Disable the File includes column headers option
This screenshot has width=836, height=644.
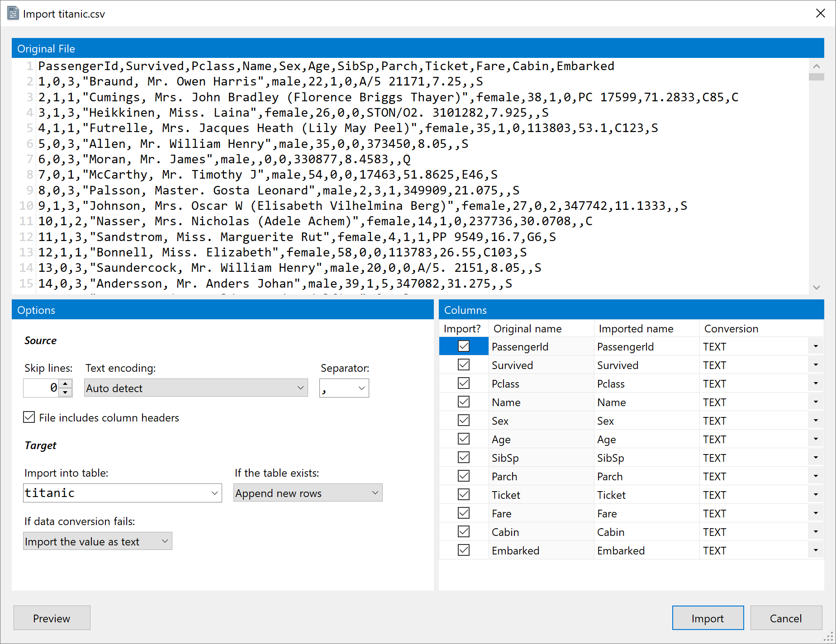[29, 417]
